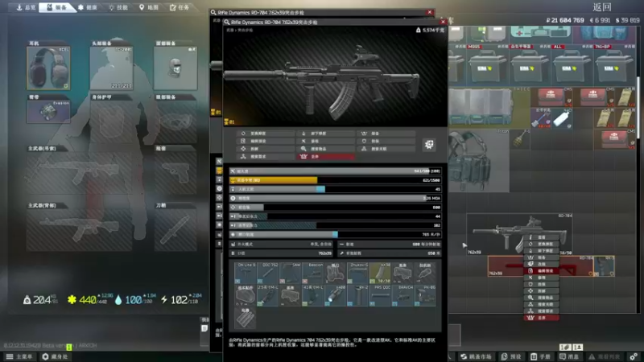Click the dollar balance $ 39 819

point(627,20)
